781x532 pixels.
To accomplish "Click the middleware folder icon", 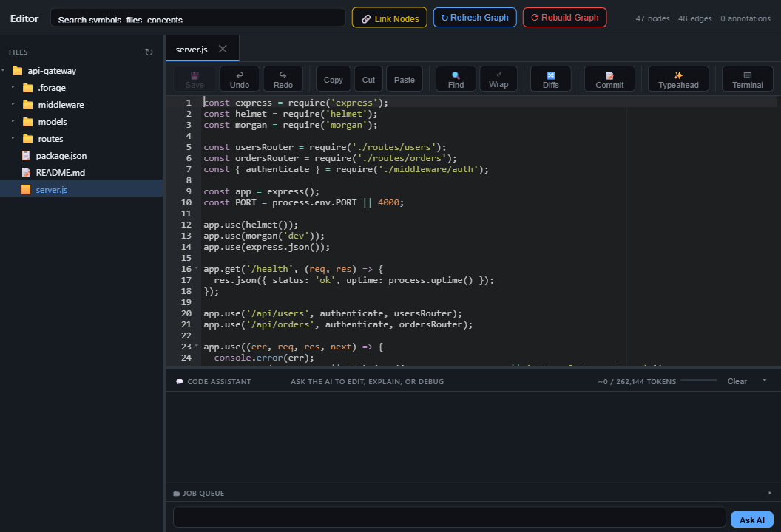I will point(28,104).
